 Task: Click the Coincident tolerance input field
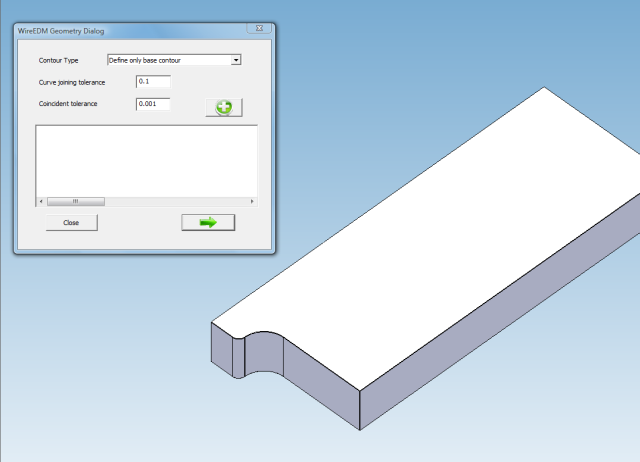coord(153,104)
